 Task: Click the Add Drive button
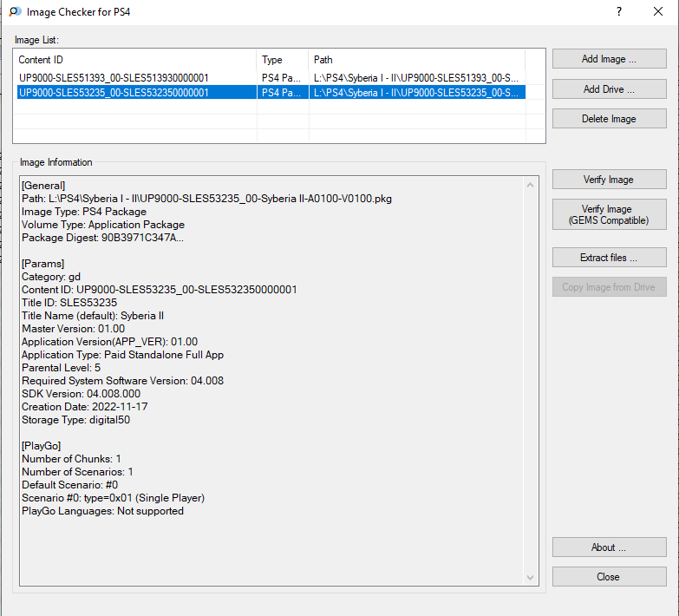pyautogui.click(x=609, y=89)
